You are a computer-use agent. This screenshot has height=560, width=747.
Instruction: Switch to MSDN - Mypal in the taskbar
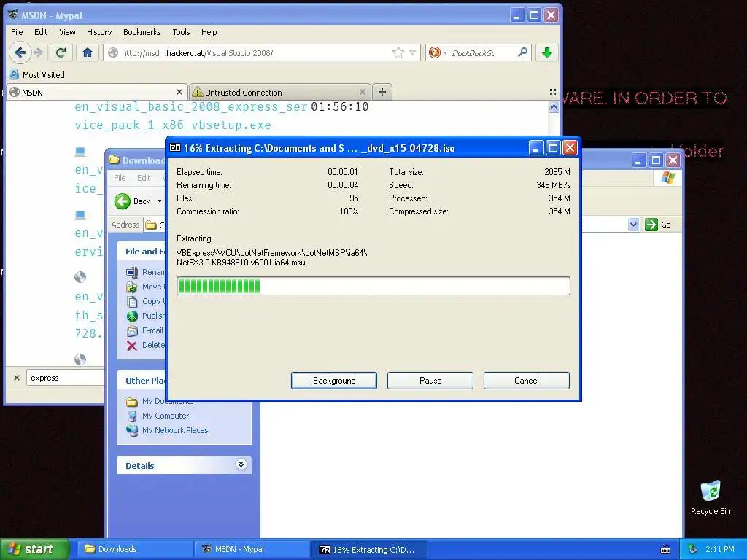click(252, 549)
